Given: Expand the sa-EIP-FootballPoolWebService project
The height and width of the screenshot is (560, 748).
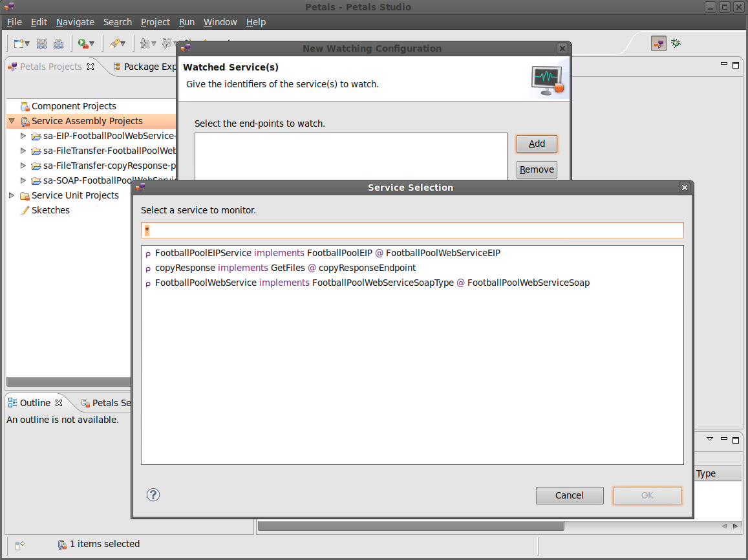Looking at the screenshot, I should (23, 136).
